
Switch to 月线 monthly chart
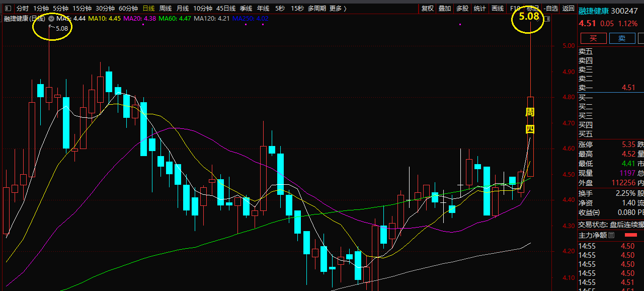(x=183, y=9)
